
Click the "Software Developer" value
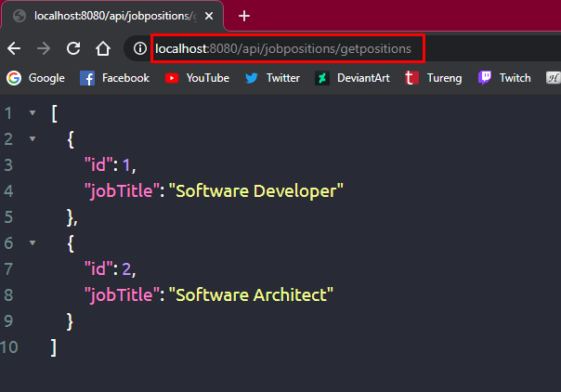(255, 191)
